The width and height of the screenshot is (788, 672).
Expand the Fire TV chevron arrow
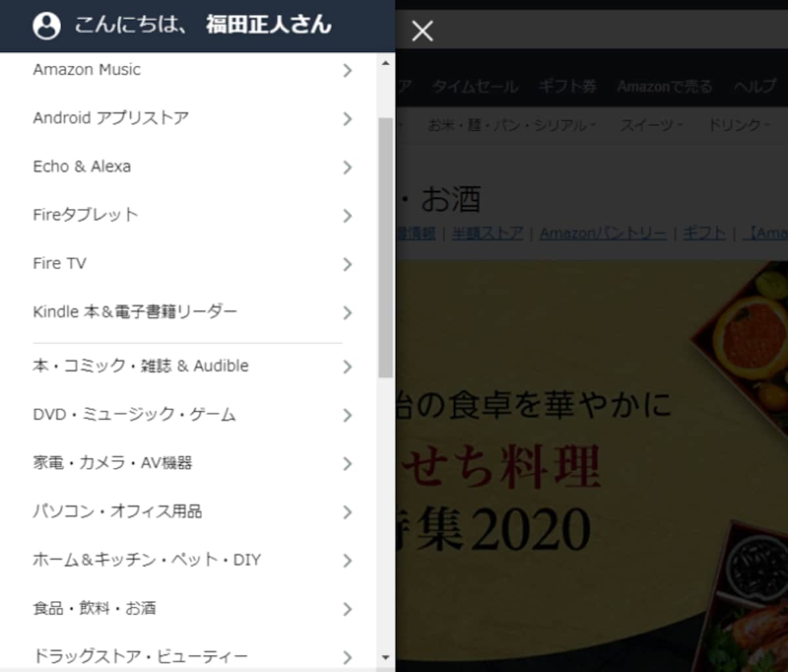(347, 264)
